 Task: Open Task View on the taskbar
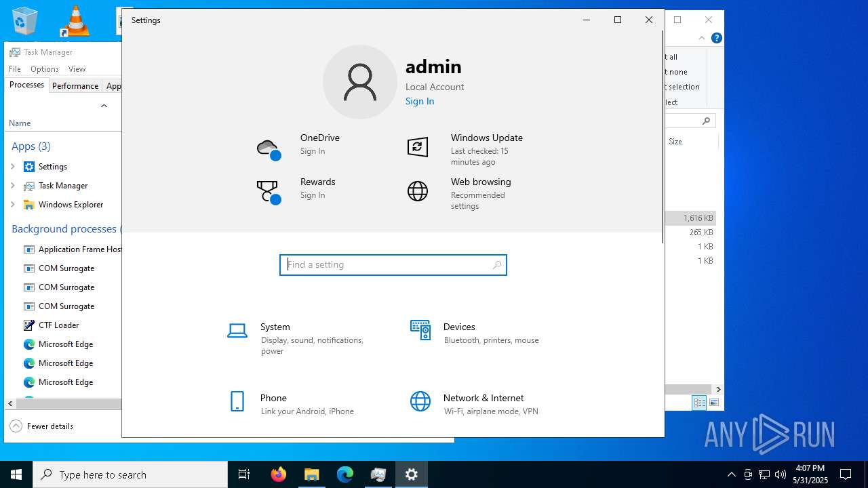244,474
